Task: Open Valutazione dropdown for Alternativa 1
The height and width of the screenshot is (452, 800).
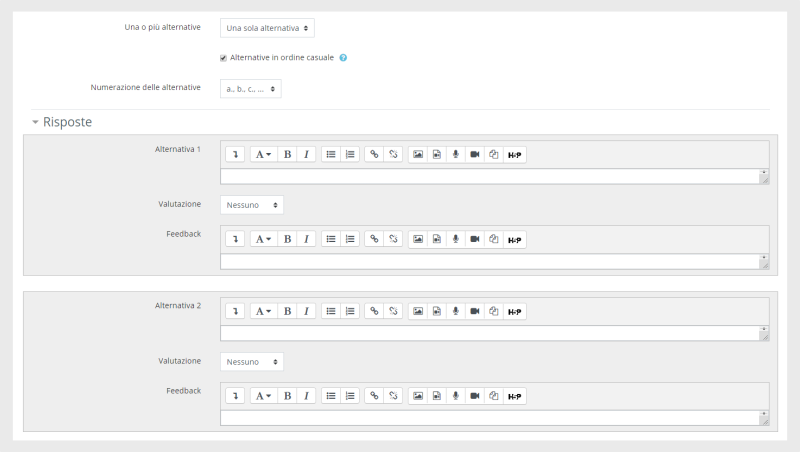Action: pyautogui.click(x=252, y=205)
